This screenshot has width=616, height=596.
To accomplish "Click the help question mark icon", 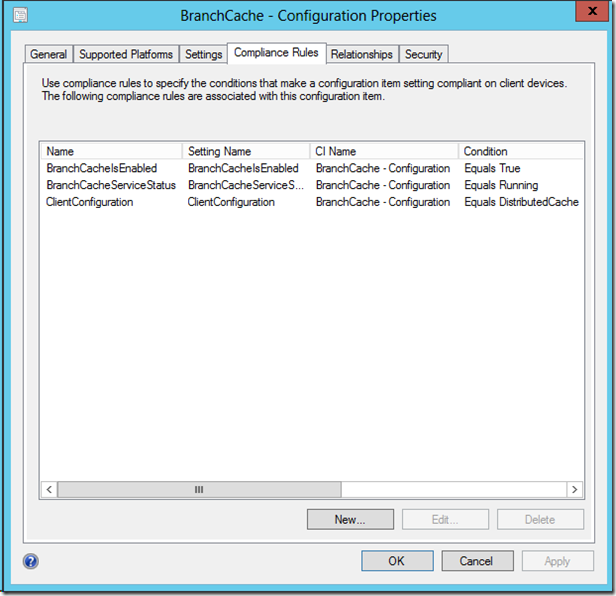I will pos(31,561).
